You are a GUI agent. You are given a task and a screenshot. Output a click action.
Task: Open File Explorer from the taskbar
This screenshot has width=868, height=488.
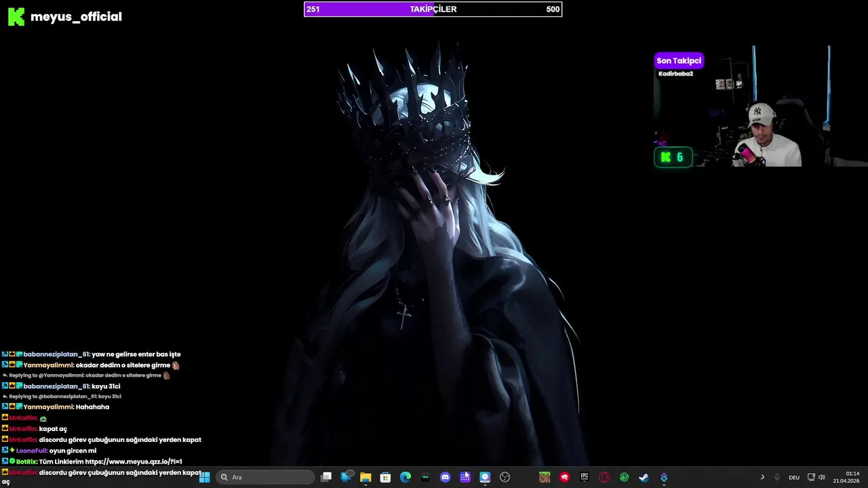coord(366,477)
